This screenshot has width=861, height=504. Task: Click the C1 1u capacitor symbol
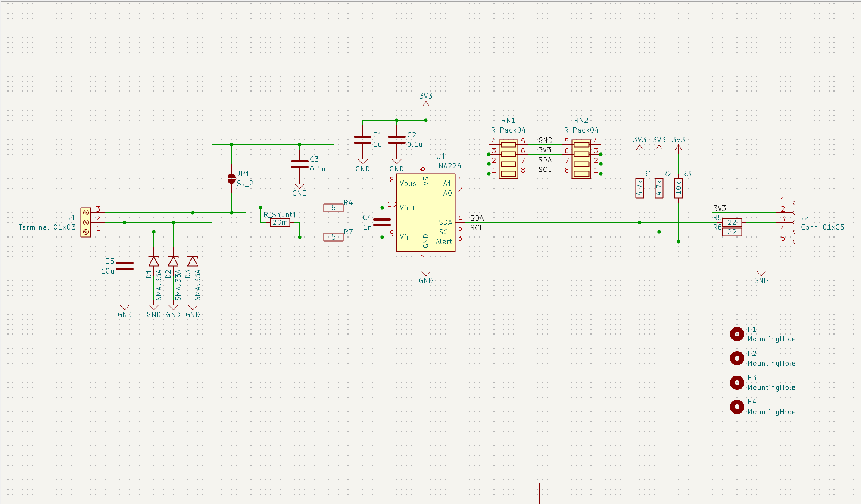[362, 140]
